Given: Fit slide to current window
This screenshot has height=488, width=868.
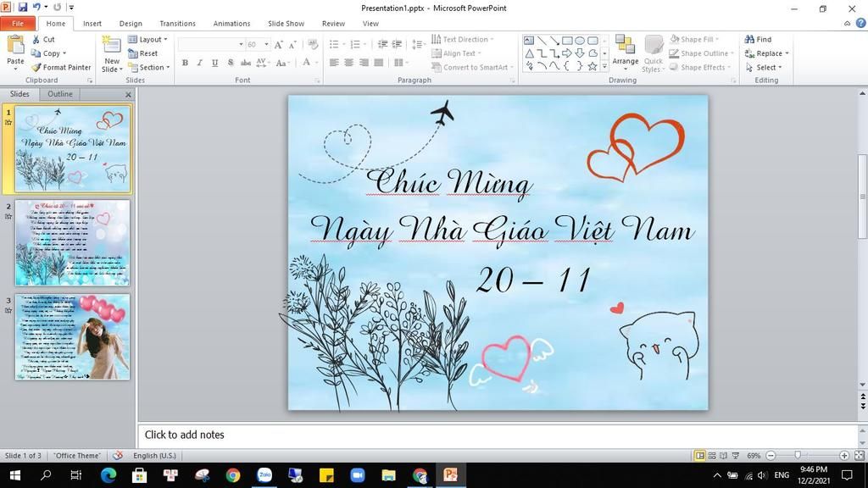Looking at the screenshot, I should point(859,455).
